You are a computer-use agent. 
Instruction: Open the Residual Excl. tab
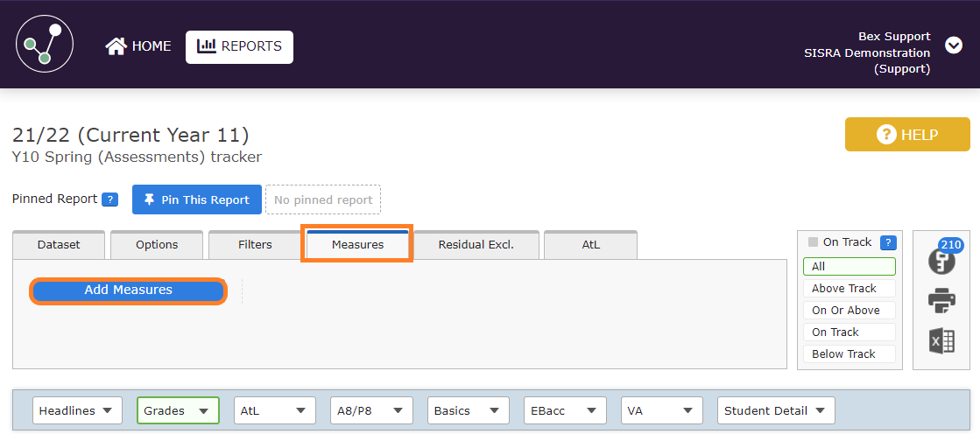tap(476, 245)
